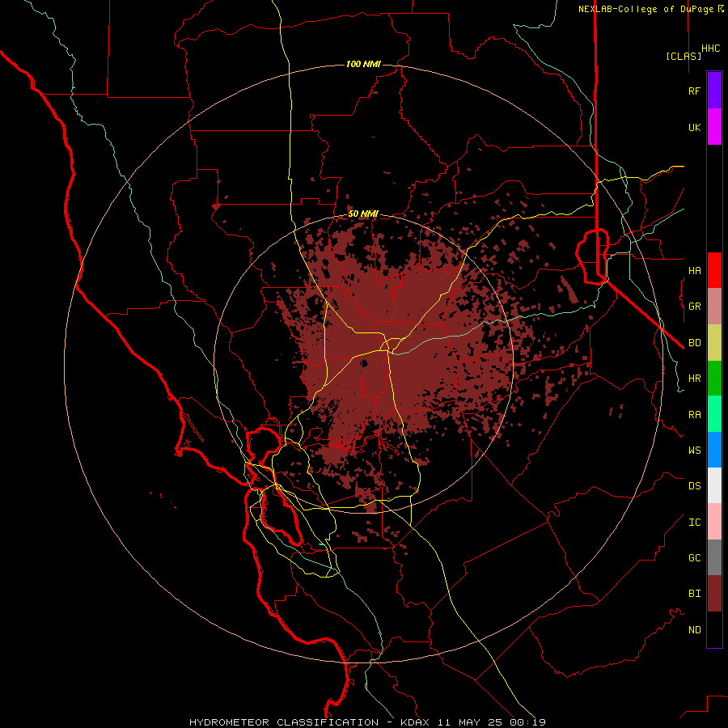The width and height of the screenshot is (728, 728).
Task: Click the 'KDAX' radar site identifier
Action: coord(415,722)
